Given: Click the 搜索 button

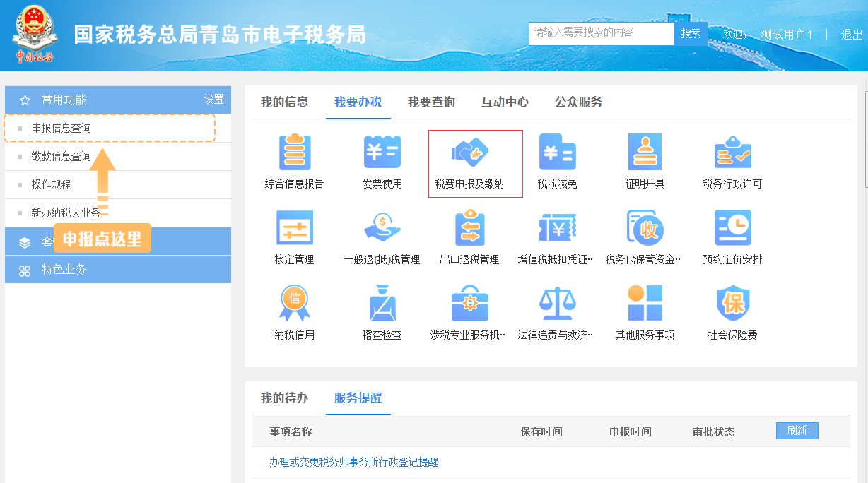Looking at the screenshot, I should click(x=691, y=33).
